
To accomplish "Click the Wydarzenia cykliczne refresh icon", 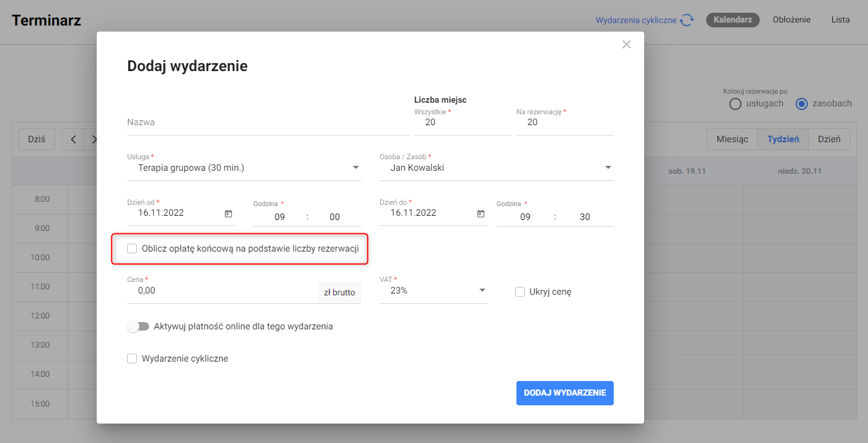I will (687, 20).
